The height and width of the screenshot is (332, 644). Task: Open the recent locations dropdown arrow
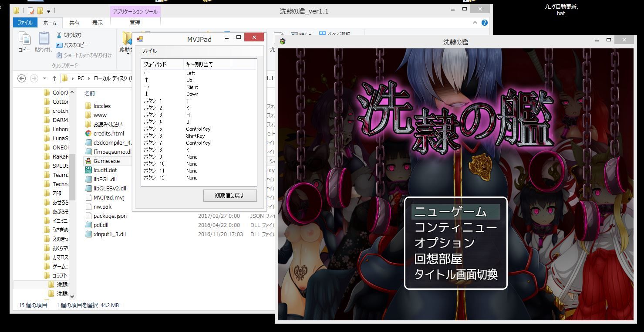[x=44, y=78]
